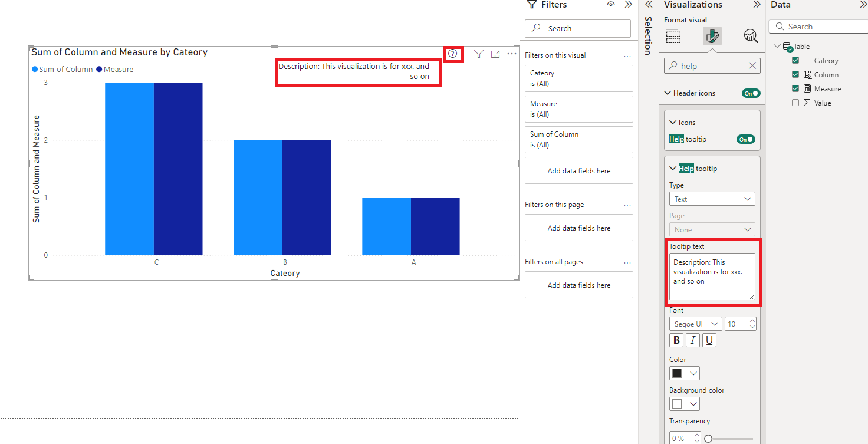The height and width of the screenshot is (444, 868).
Task: Click the Tooltip text box
Action: (x=712, y=277)
